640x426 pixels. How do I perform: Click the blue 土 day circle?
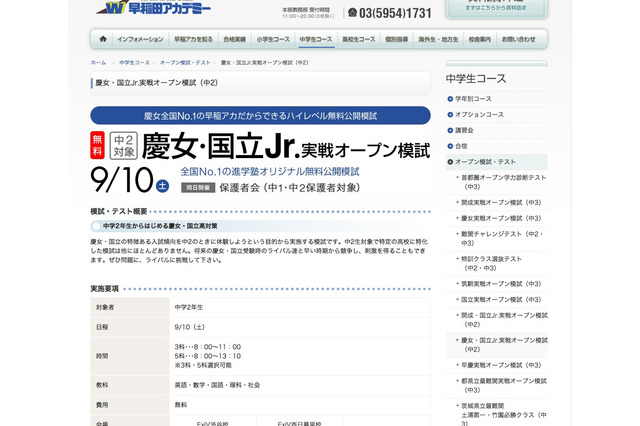coord(162,186)
